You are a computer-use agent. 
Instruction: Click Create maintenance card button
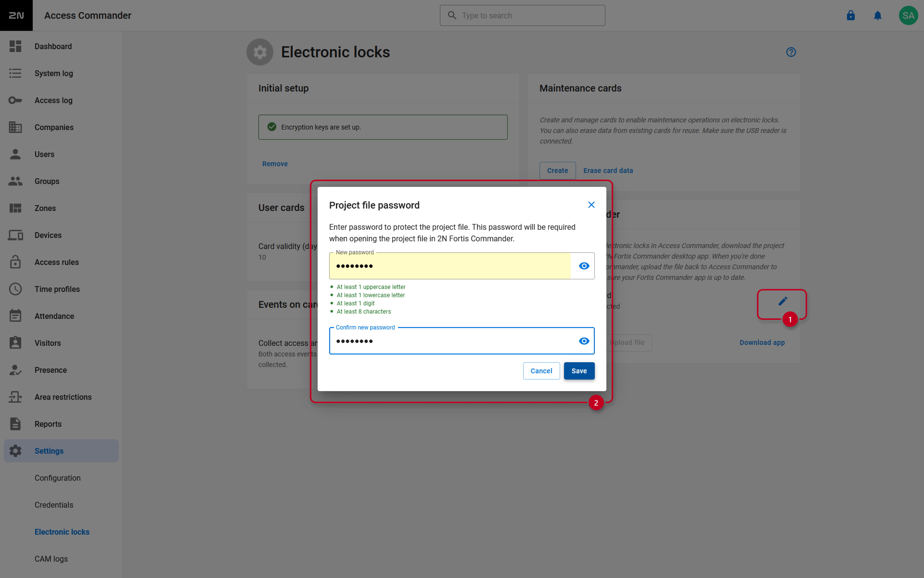[x=558, y=171]
